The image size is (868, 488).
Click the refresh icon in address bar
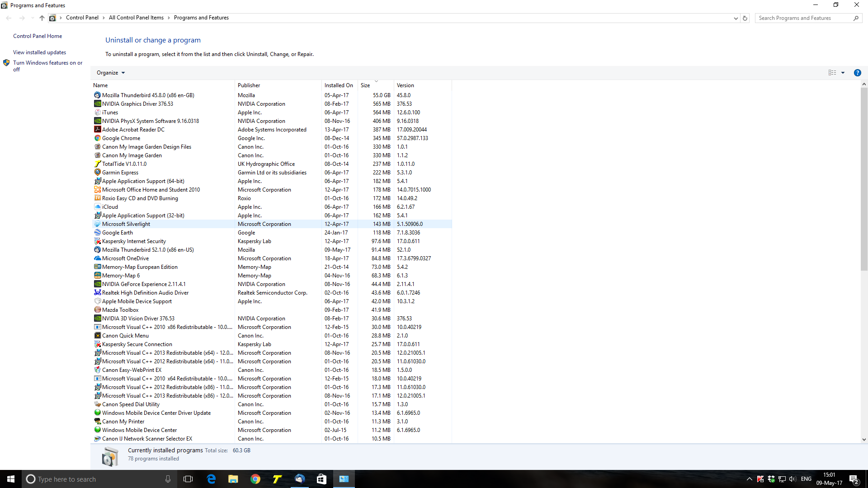click(x=745, y=18)
